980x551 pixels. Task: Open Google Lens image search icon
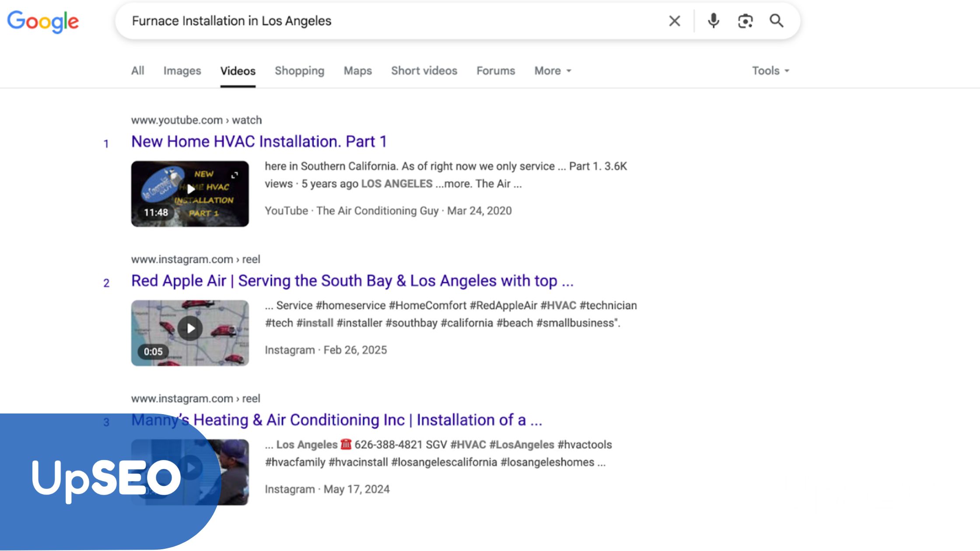point(745,21)
